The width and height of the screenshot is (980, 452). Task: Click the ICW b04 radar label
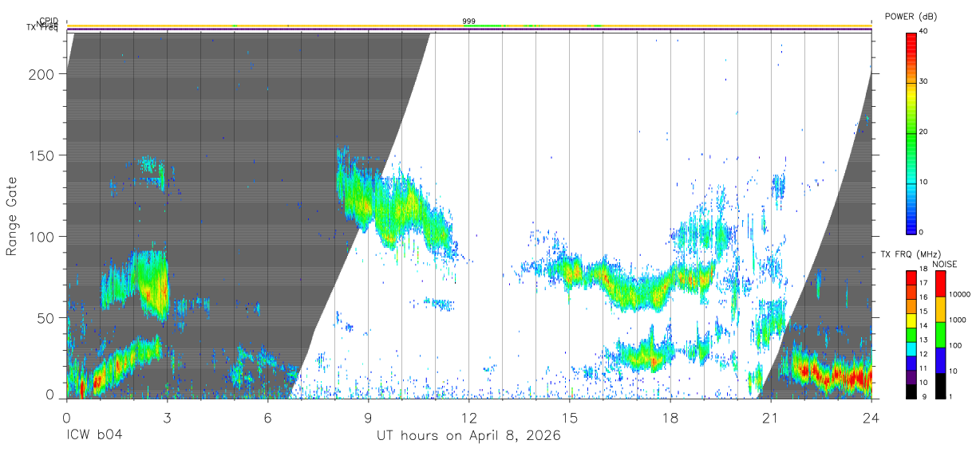[94, 436]
